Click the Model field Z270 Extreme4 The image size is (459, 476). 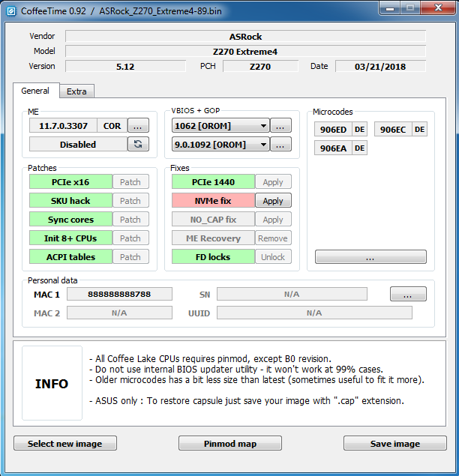coord(245,51)
